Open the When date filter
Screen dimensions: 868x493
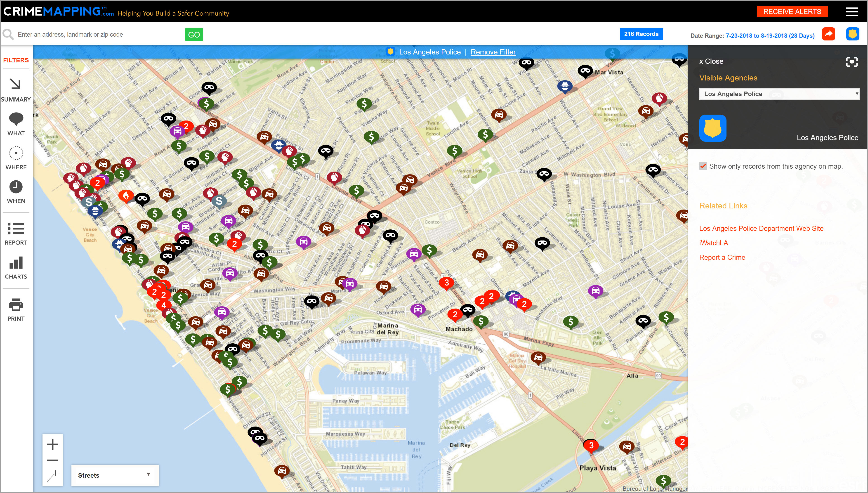pos(16,192)
